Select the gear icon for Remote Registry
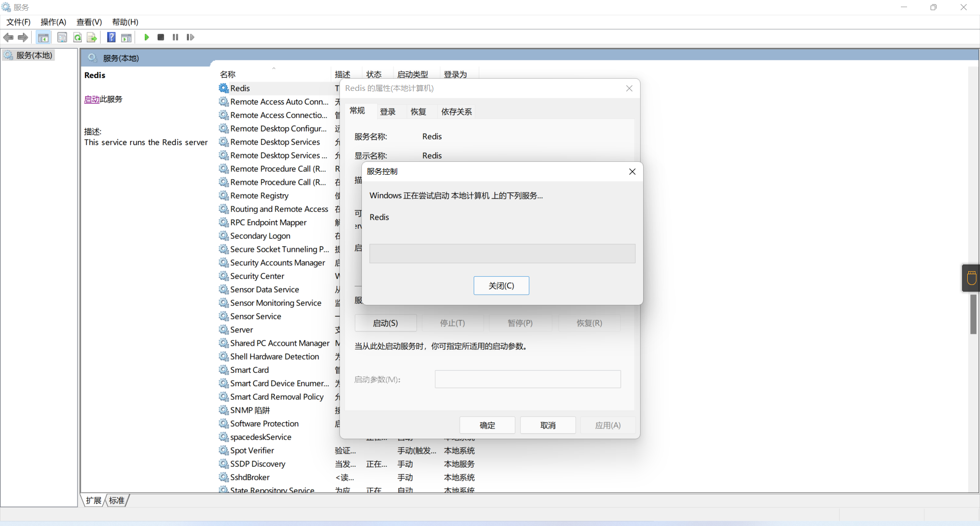The height and width of the screenshot is (526, 980). coord(224,196)
